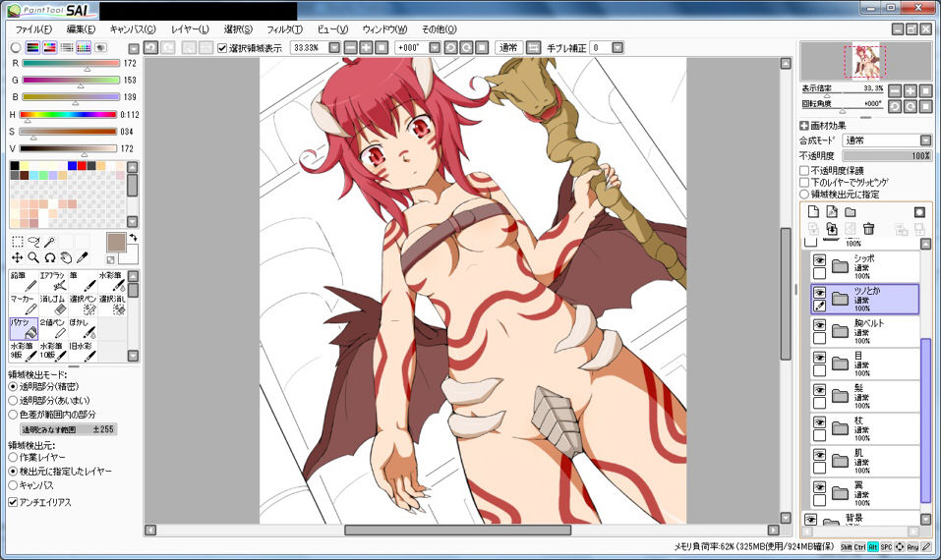Image resolution: width=941 pixels, height=560 pixels.
Task: Expand the 肌 layer folder
Action: [x=840, y=461]
